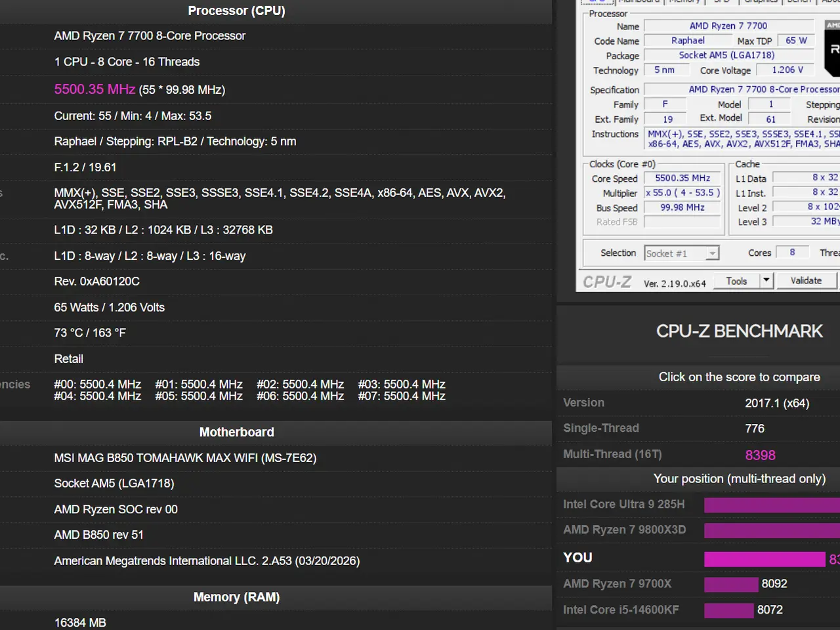Click the Intel Core Ultra 9 285H bar
The image size is (840, 630).
[x=772, y=505]
